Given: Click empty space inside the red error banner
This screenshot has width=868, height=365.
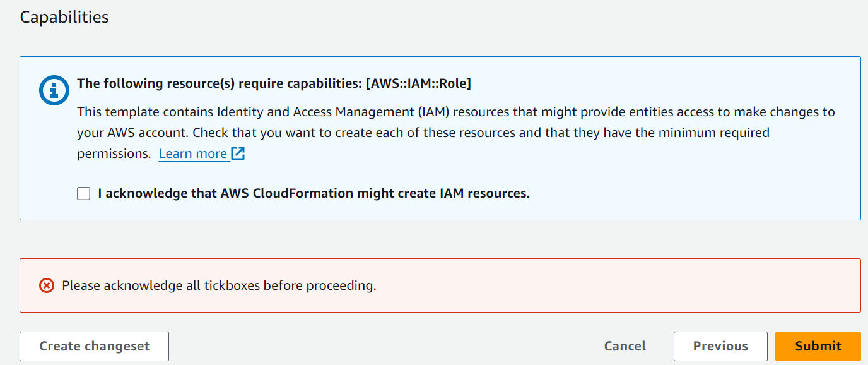Looking at the screenshot, I should [599, 285].
